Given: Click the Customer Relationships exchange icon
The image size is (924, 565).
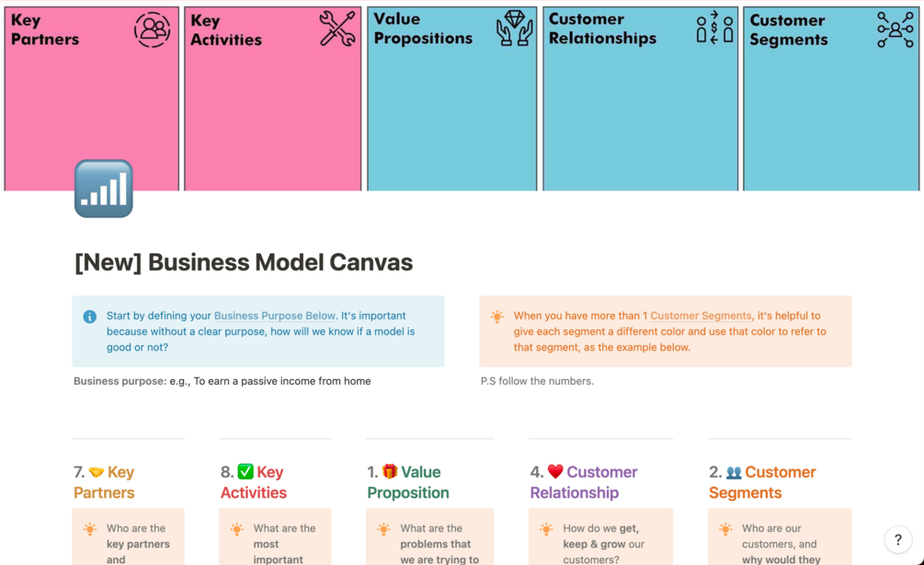Looking at the screenshot, I should 714,29.
